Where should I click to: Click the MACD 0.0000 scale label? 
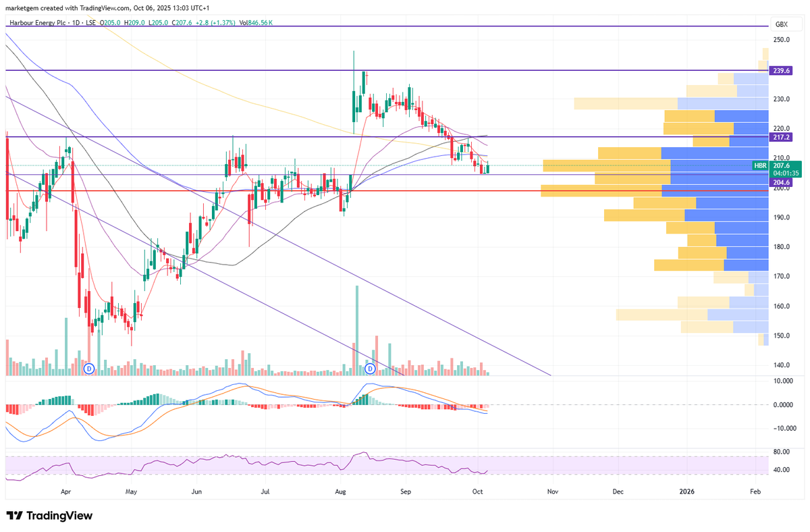click(783, 405)
